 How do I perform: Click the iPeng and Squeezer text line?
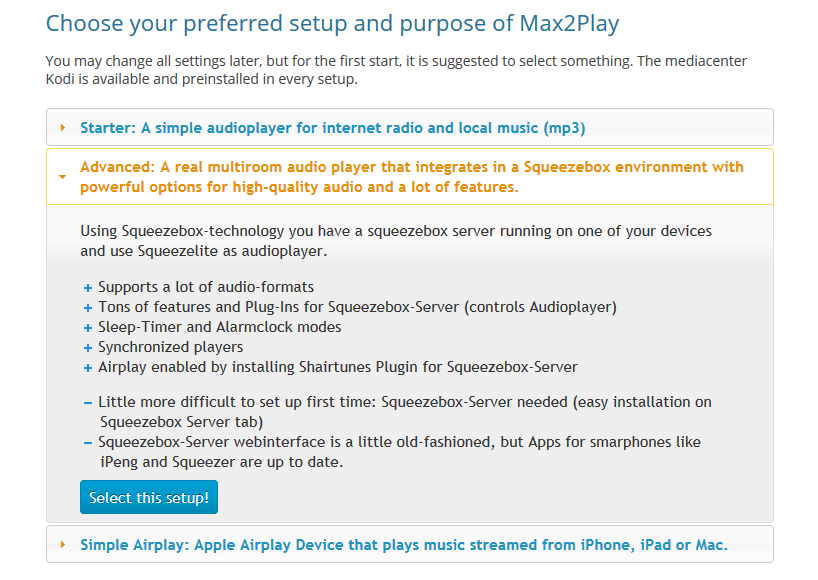click(222, 462)
